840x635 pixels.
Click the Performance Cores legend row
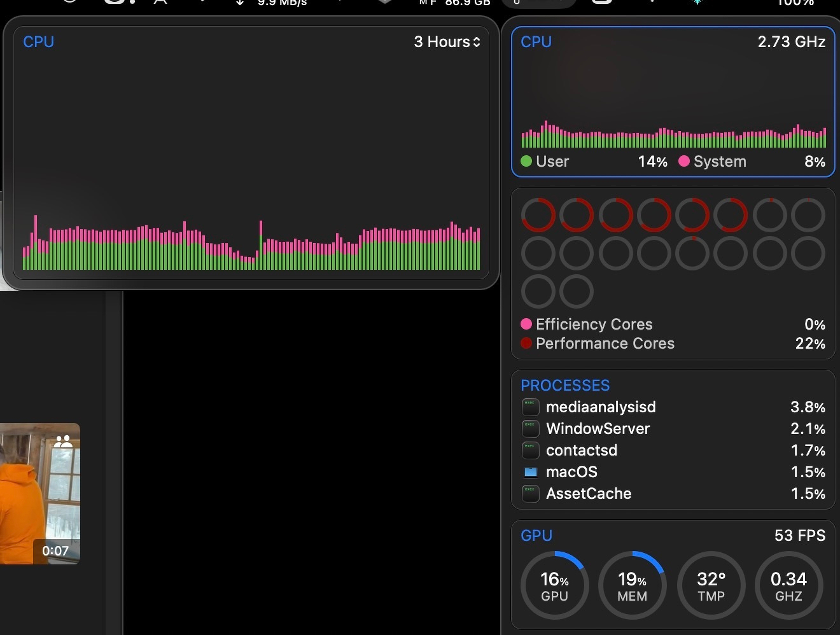(x=673, y=344)
